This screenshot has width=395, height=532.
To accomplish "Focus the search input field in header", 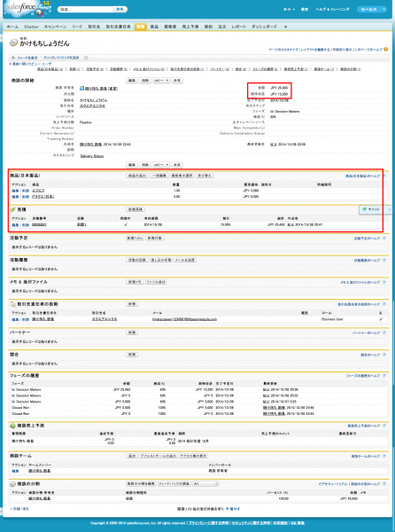I will point(86,10).
